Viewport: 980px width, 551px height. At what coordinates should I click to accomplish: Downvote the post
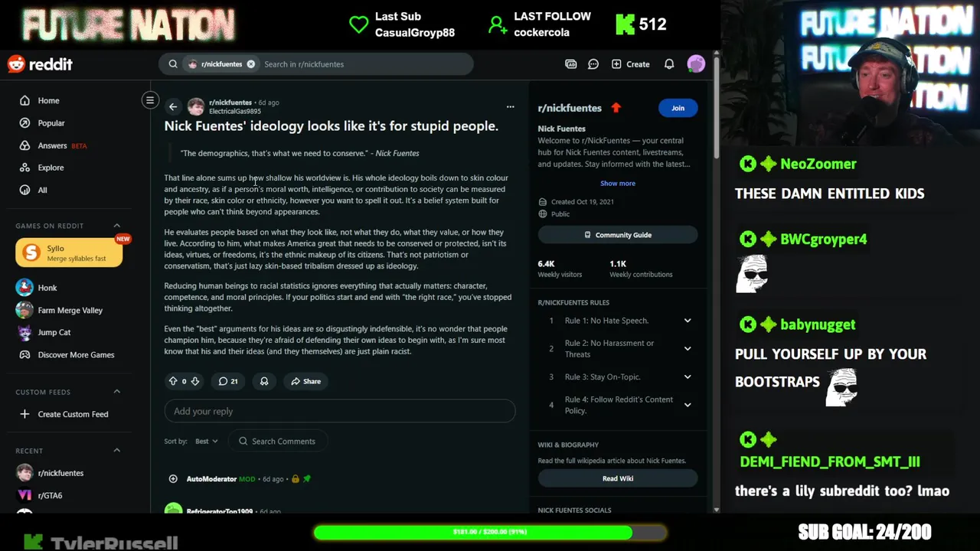[195, 381]
